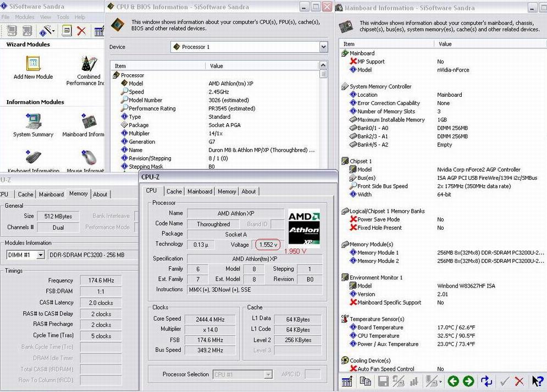Click the context help pointer icon
This screenshot has height=392, width=547.
(x=538, y=381)
